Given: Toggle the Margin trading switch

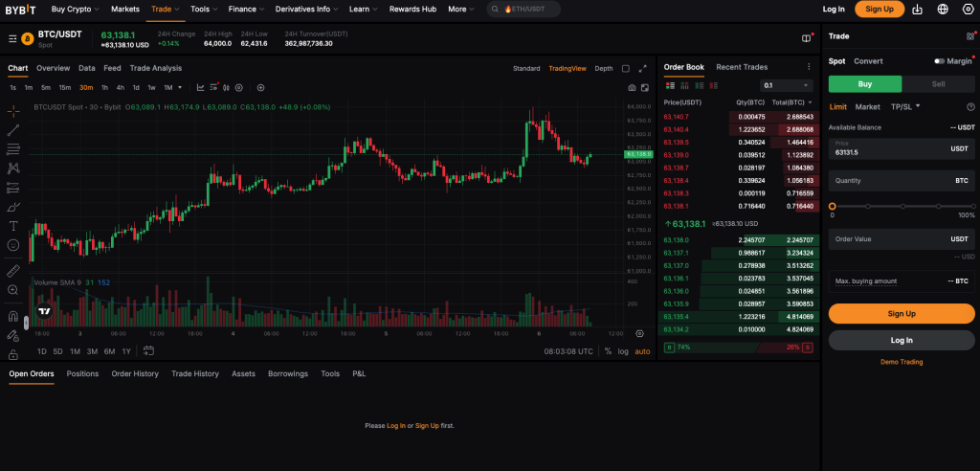Looking at the screenshot, I should click(940, 61).
